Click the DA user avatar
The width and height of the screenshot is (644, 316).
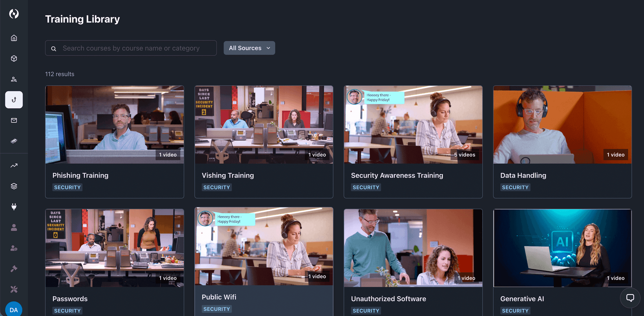14,310
